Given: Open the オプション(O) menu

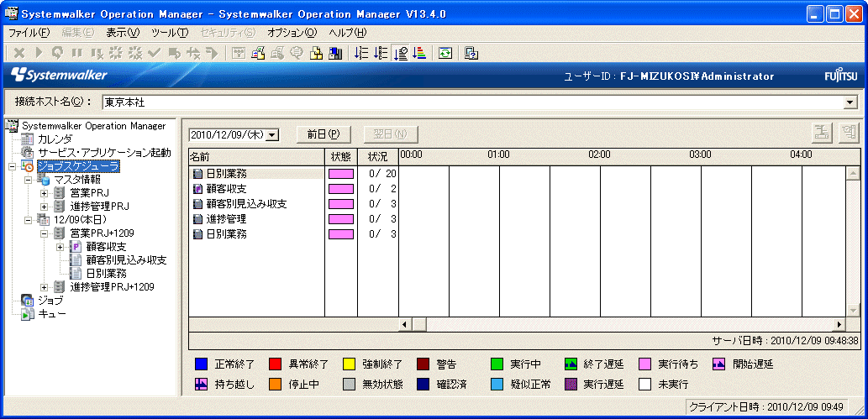Looking at the screenshot, I should point(292,33).
